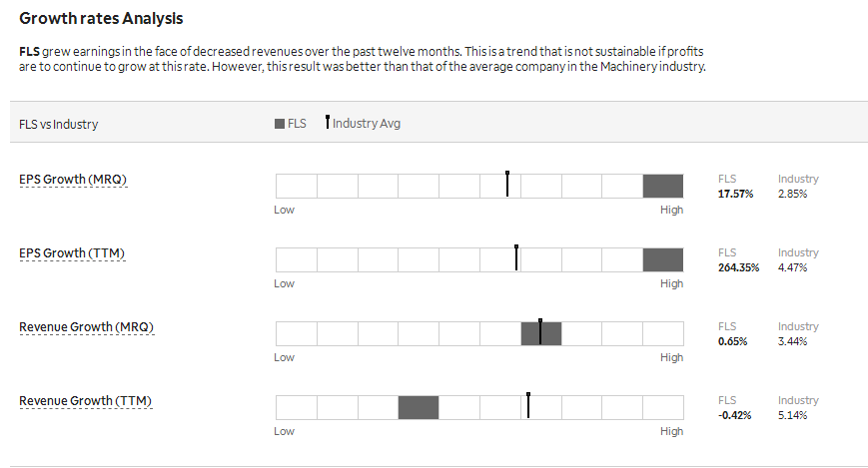This screenshot has height=468, width=868.
Task: Click the FLS legend gray square icon
Action: point(280,124)
